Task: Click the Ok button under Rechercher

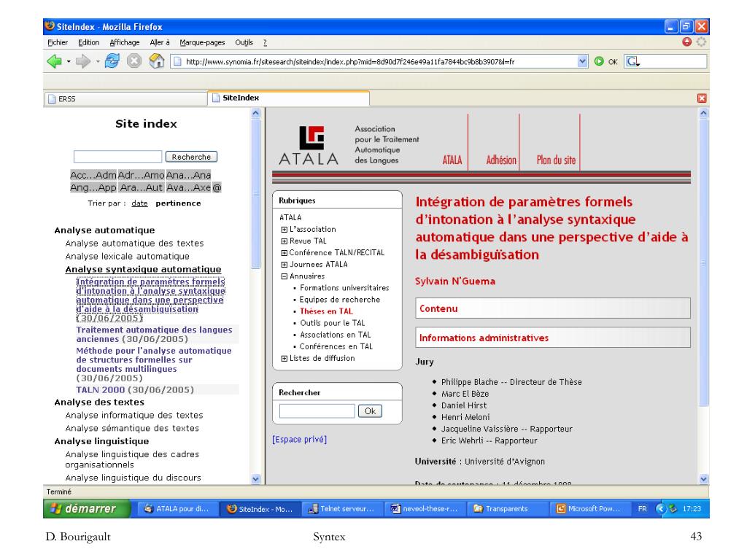Action: pyautogui.click(x=370, y=411)
